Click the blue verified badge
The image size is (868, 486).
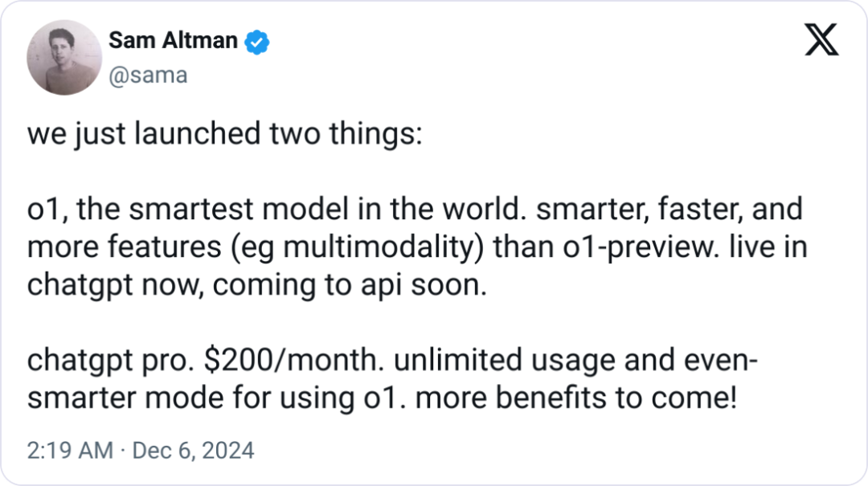click(257, 42)
